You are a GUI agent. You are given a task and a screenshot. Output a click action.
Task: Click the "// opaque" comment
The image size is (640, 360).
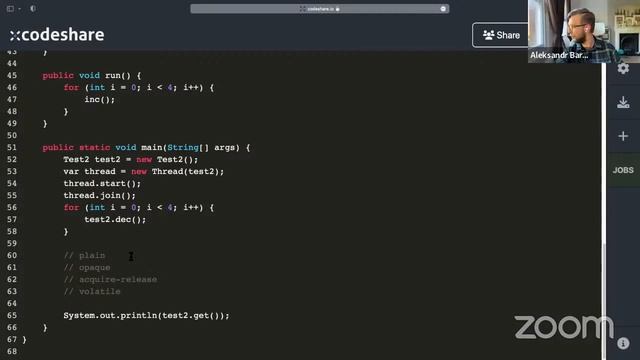pyautogui.click(x=87, y=267)
